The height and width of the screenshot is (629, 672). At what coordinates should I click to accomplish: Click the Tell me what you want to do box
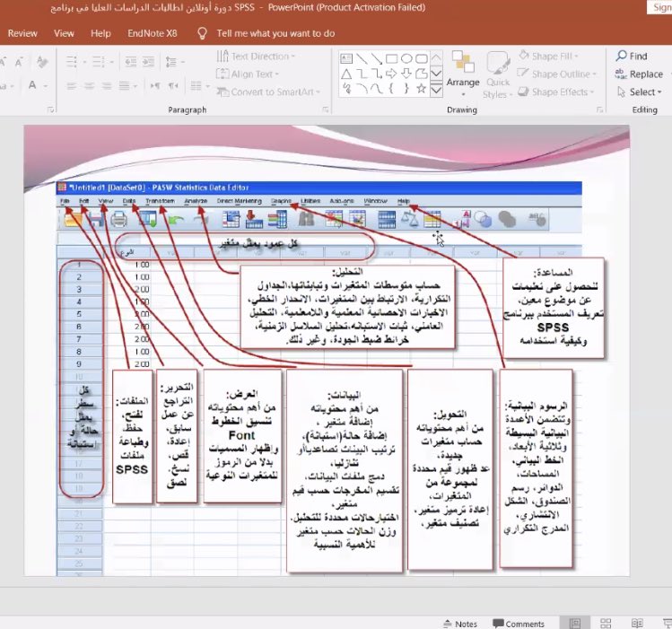pyautogui.click(x=275, y=33)
